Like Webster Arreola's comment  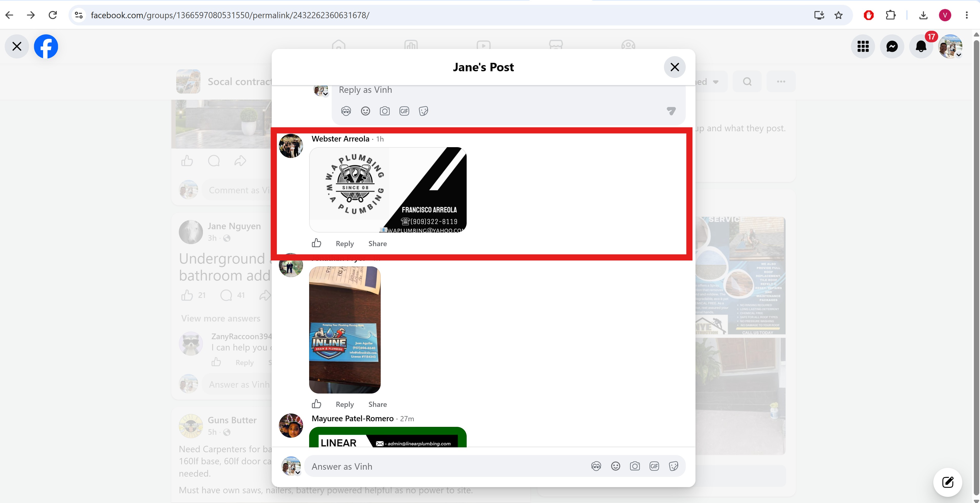click(x=317, y=243)
